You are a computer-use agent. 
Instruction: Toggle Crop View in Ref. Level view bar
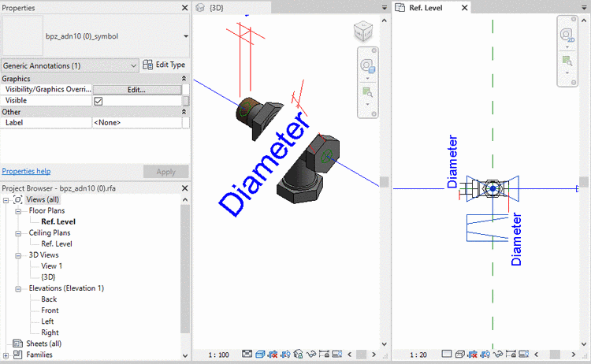(472, 354)
